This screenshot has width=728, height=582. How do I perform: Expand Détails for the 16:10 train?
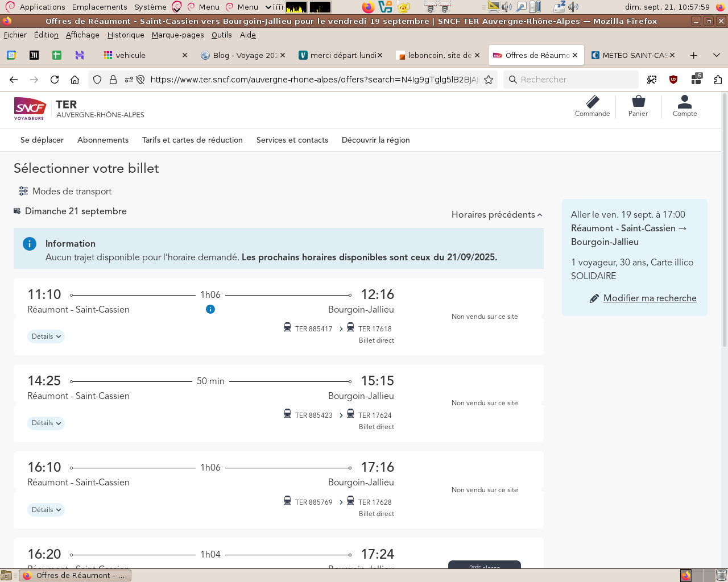pos(46,510)
